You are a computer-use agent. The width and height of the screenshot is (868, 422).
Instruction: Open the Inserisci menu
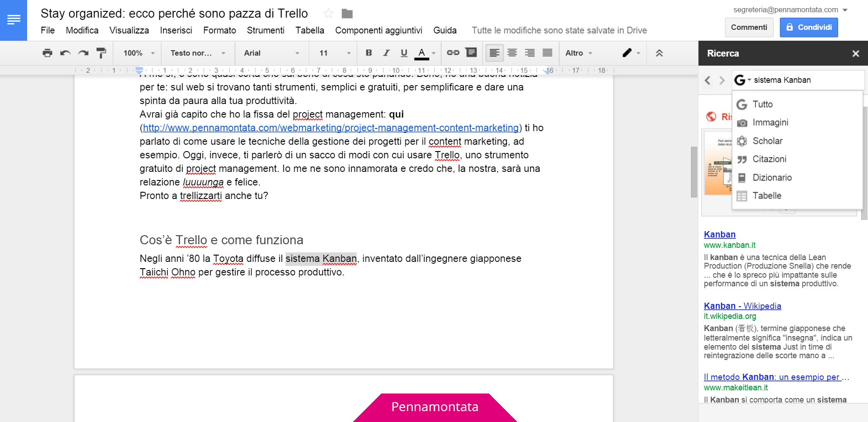pyautogui.click(x=176, y=30)
